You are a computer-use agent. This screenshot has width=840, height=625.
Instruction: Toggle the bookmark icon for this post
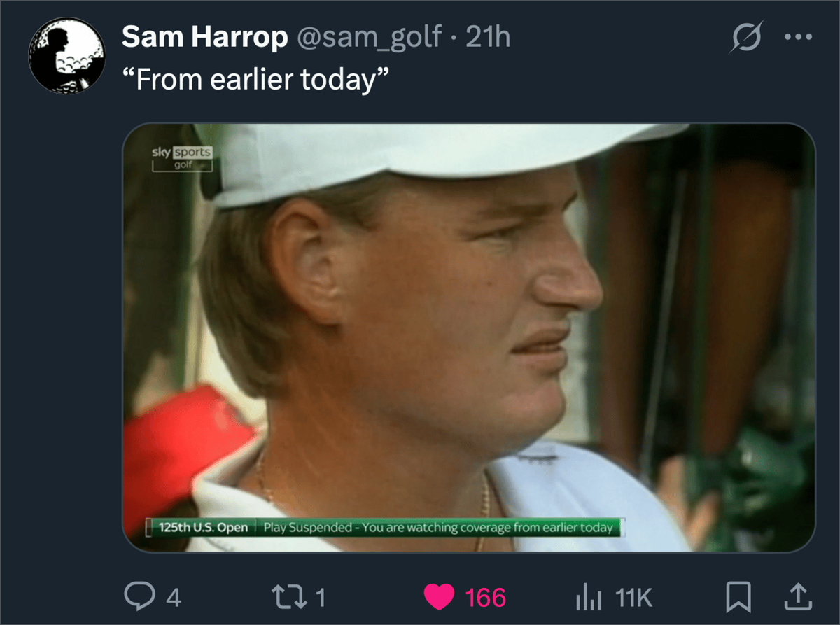(x=737, y=596)
